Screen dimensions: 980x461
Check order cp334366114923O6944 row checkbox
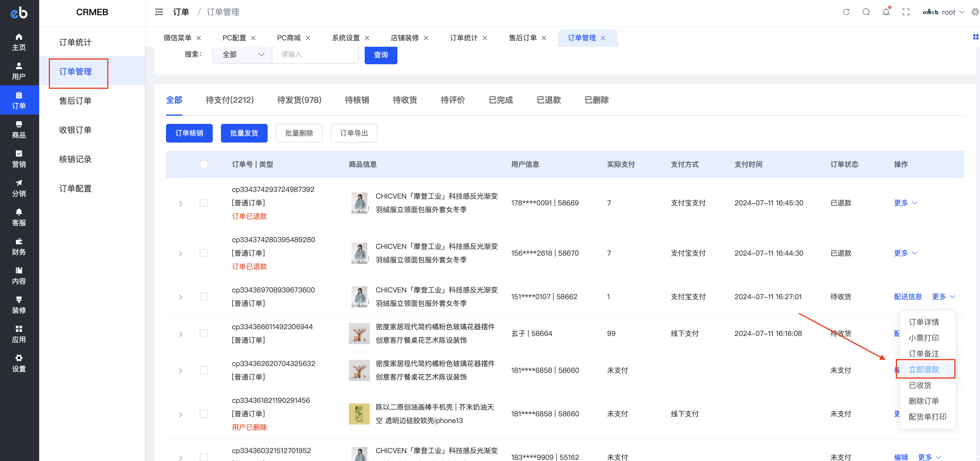coord(204,334)
